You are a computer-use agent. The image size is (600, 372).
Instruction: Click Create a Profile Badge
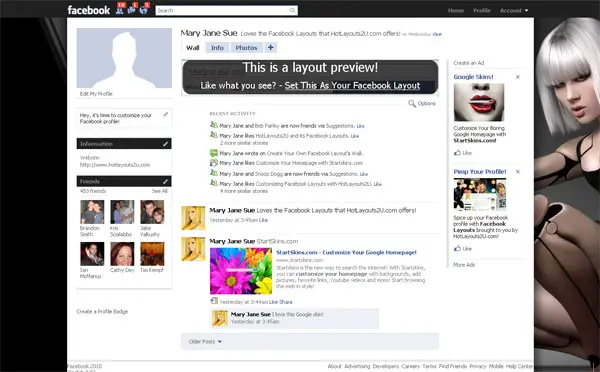102,312
